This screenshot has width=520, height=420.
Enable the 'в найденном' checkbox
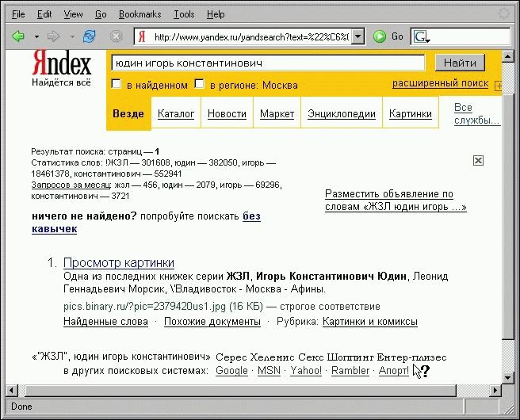tap(117, 84)
